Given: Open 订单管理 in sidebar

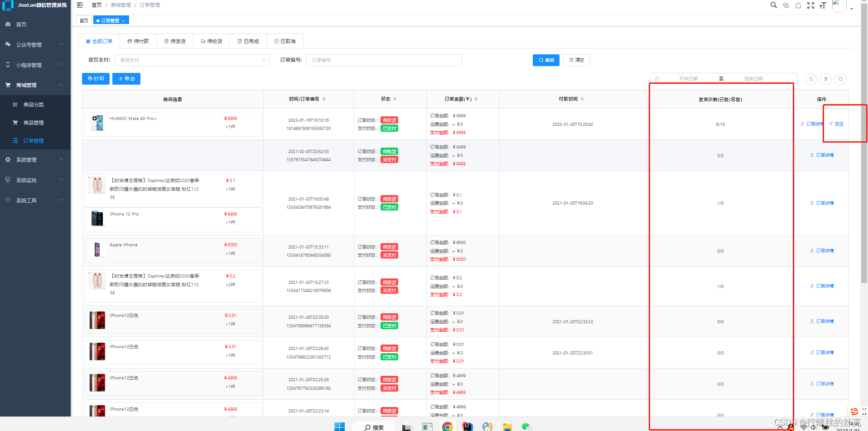Looking at the screenshot, I should tap(35, 141).
